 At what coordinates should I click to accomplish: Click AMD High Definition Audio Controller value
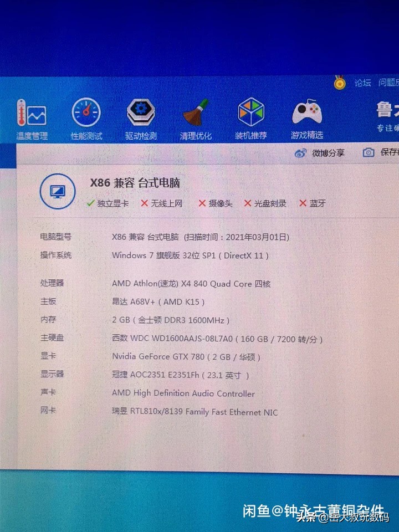click(x=183, y=393)
